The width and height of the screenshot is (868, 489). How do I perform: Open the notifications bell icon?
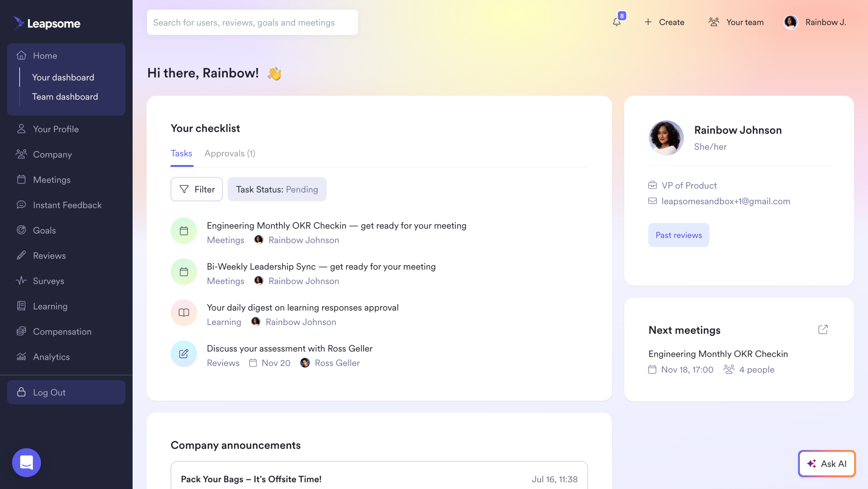coord(616,22)
